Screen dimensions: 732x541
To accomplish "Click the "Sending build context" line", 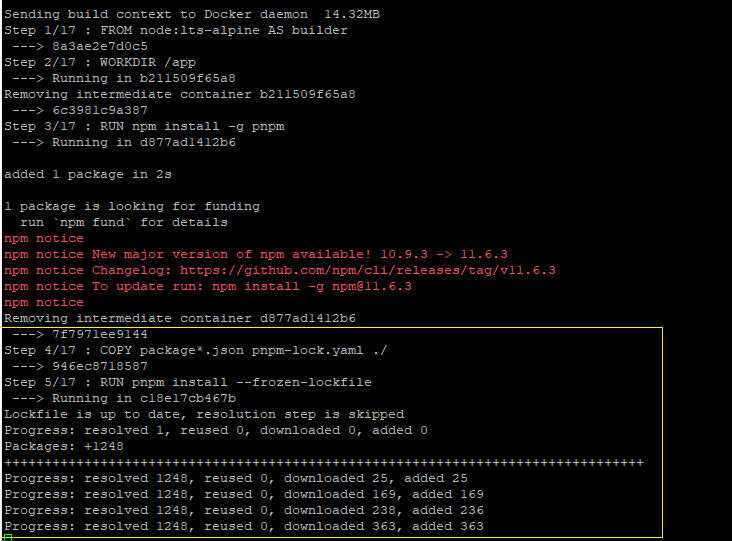I will pyautogui.click(x=192, y=14).
